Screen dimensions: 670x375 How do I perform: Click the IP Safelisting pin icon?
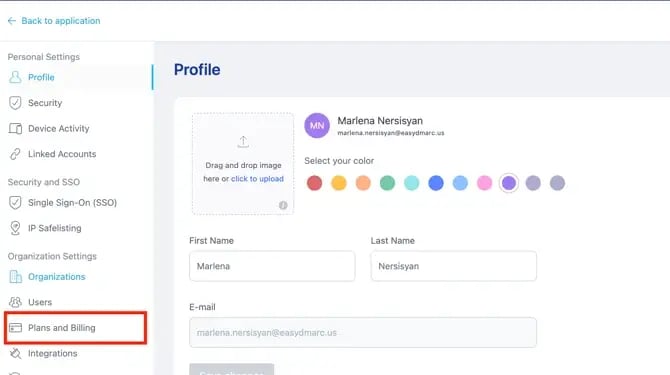tap(15, 228)
